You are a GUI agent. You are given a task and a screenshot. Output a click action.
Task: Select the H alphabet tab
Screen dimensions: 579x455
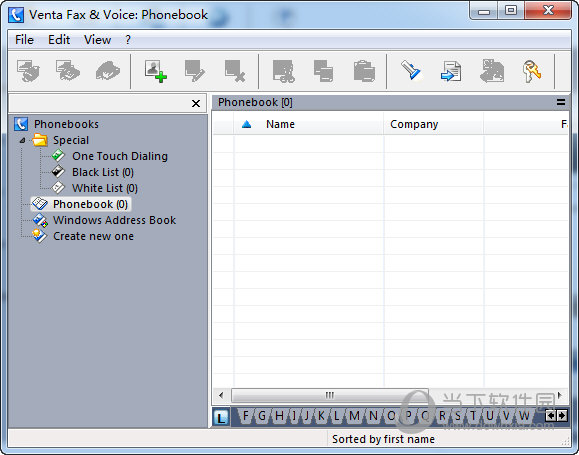(x=280, y=416)
